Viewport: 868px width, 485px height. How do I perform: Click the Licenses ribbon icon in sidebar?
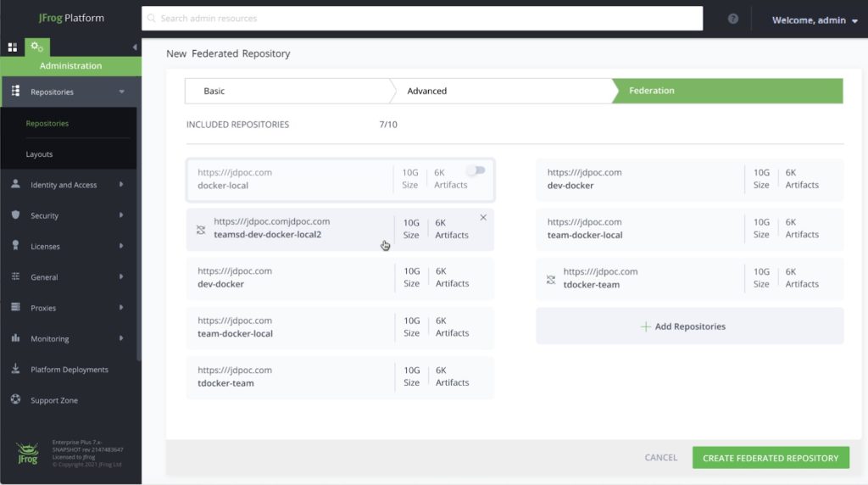point(15,246)
